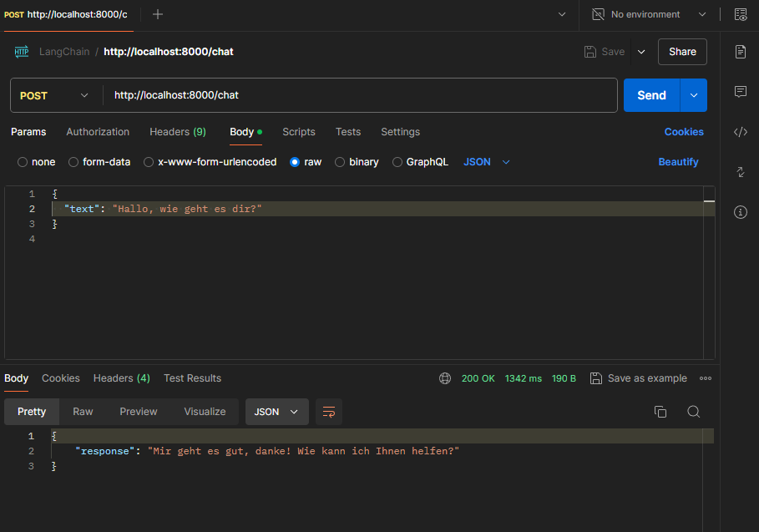
Task: Open the response JSON format dropdown
Action: pyautogui.click(x=276, y=412)
